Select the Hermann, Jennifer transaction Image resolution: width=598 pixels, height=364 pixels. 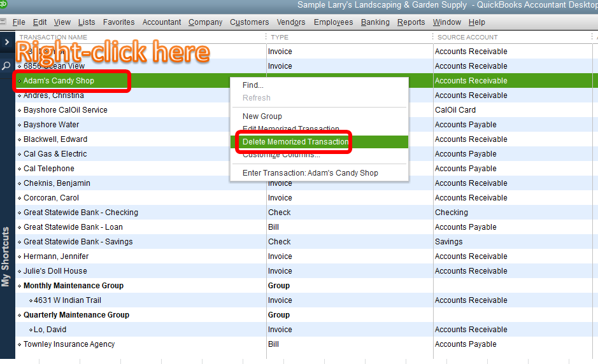(x=56, y=256)
